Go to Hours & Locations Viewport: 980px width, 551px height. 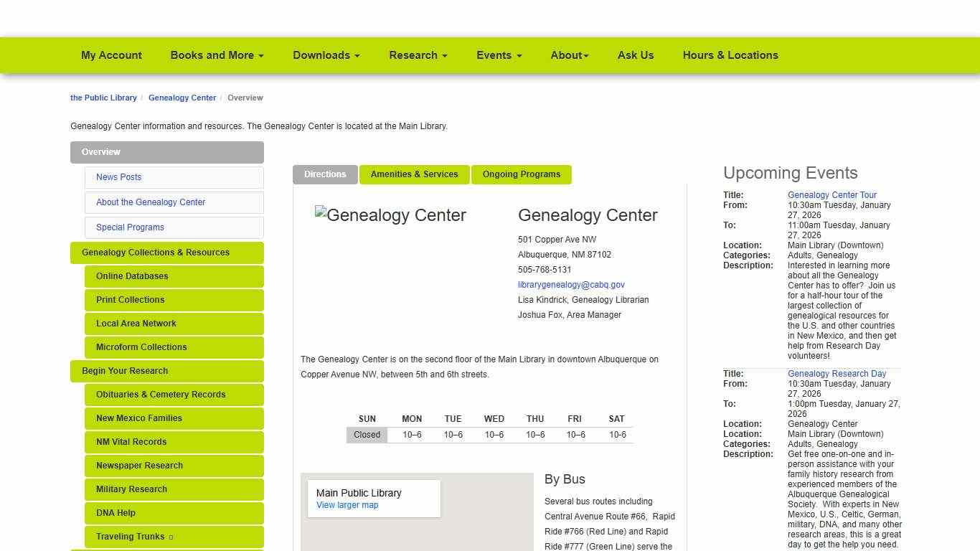[730, 55]
